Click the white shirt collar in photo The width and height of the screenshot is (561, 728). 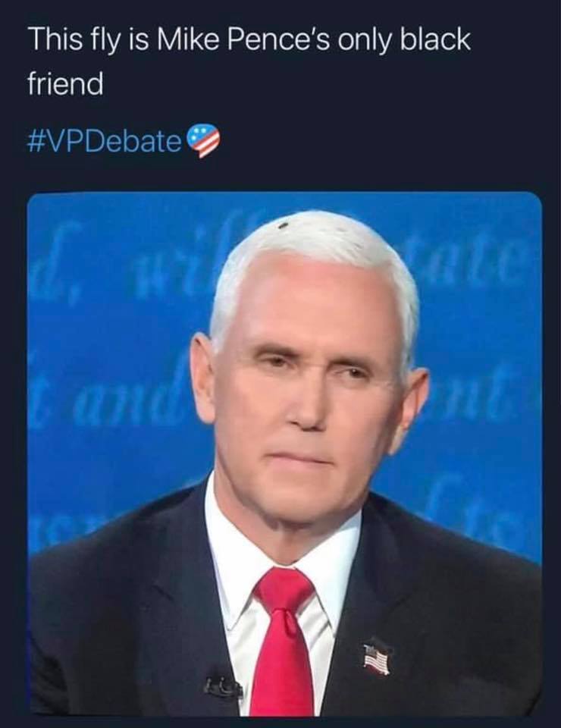(278, 548)
